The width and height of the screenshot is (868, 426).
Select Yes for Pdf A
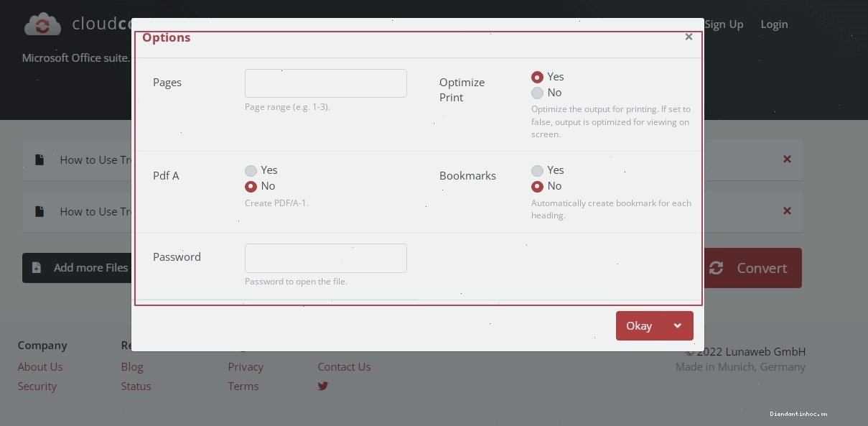click(x=251, y=170)
